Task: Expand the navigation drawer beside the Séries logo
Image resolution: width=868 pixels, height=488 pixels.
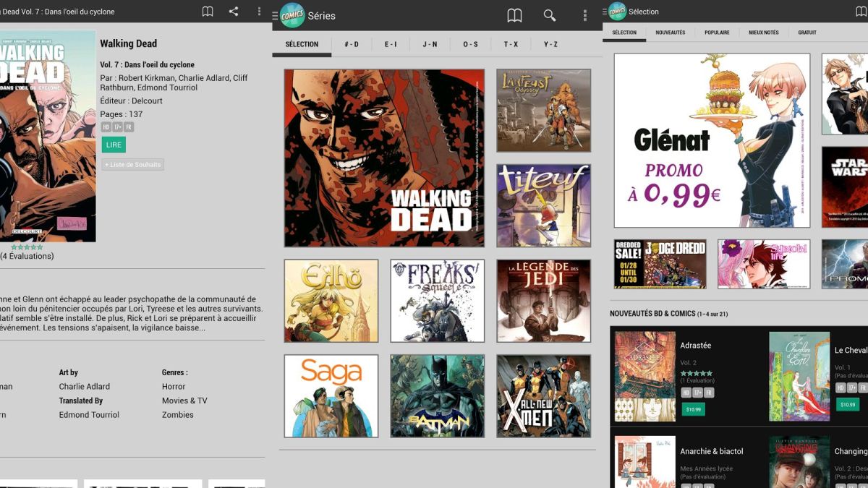Action: (275, 15)
